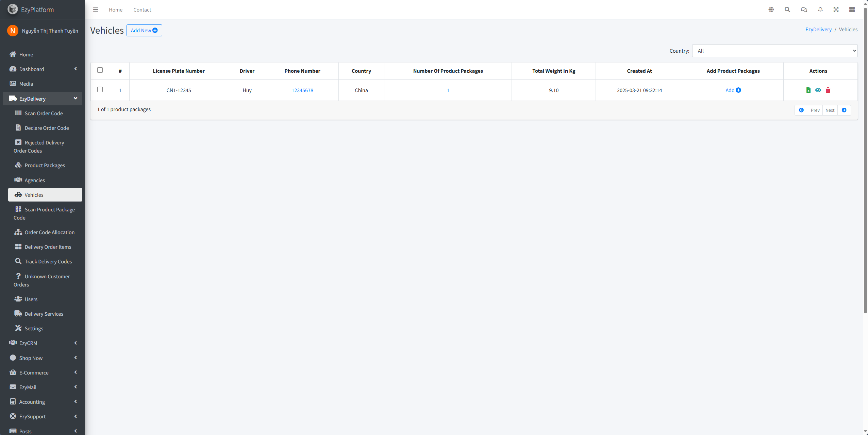Open the notifications bell icon
The width and height of the screenshot is (868, 435).
820,10
